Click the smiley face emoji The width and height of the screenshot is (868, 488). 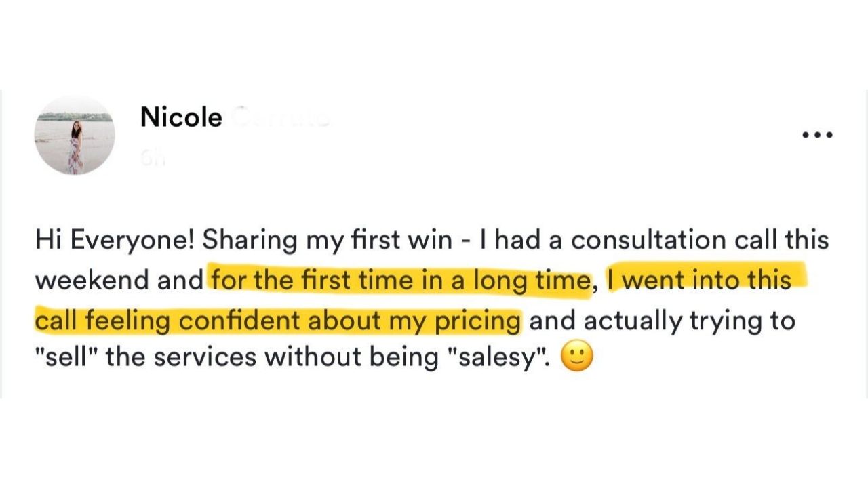[578, 357]
